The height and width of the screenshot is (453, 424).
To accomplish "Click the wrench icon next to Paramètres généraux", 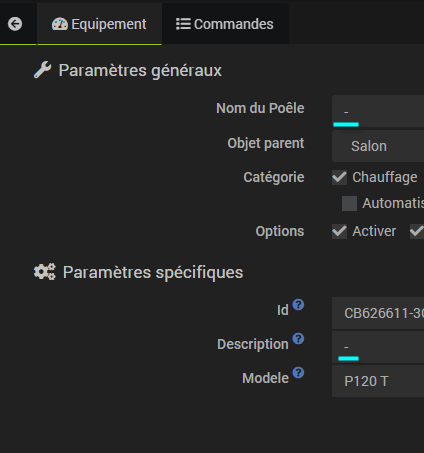I will click(x=42, y=70).
